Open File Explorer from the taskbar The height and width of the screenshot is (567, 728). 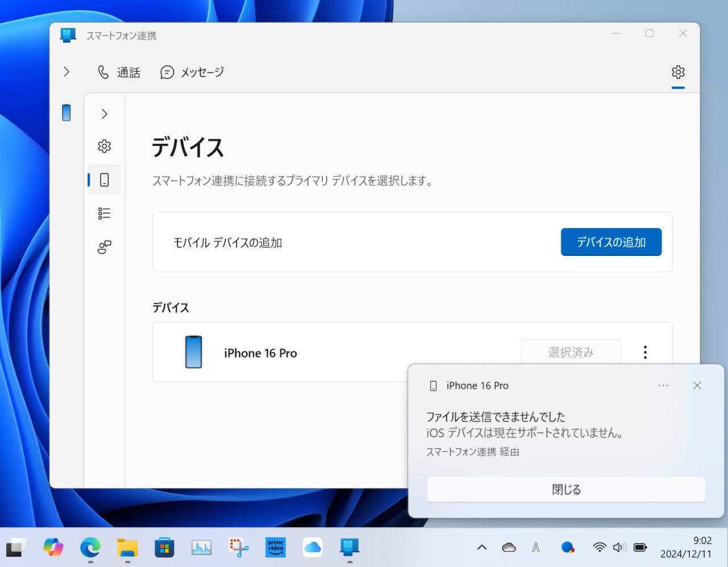click(x=127, y=547)
